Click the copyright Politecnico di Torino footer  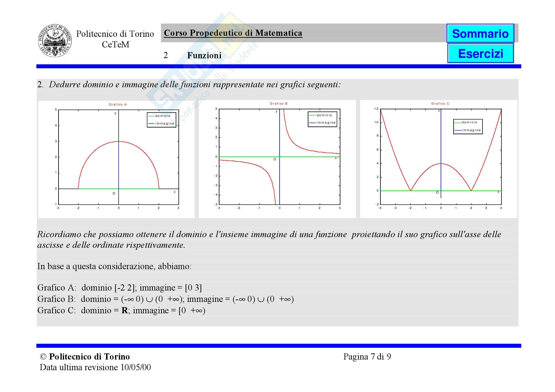pos(85,356)
